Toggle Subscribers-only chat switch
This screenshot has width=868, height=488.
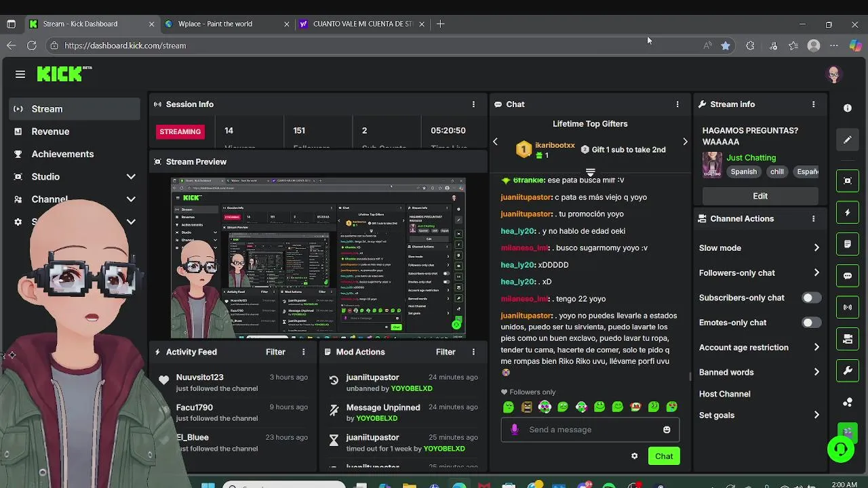[x=811, y=298]
